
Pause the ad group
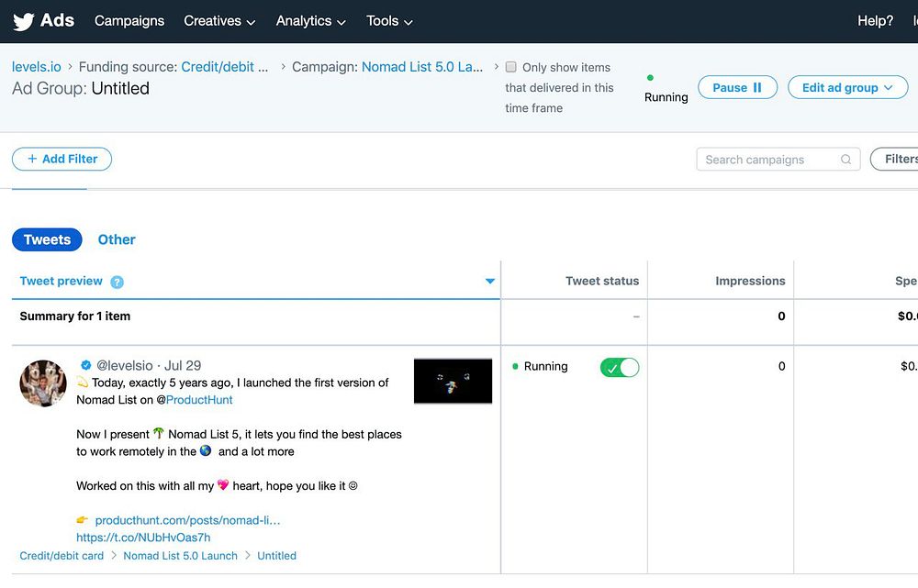click(737, 87)
